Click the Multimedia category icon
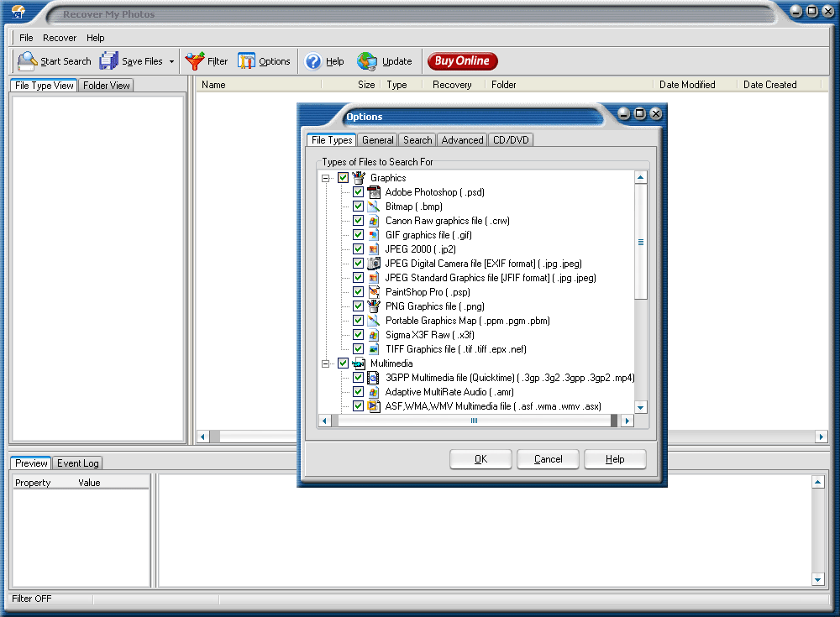This screenshot has height=617, width=840. coord(359,363)
